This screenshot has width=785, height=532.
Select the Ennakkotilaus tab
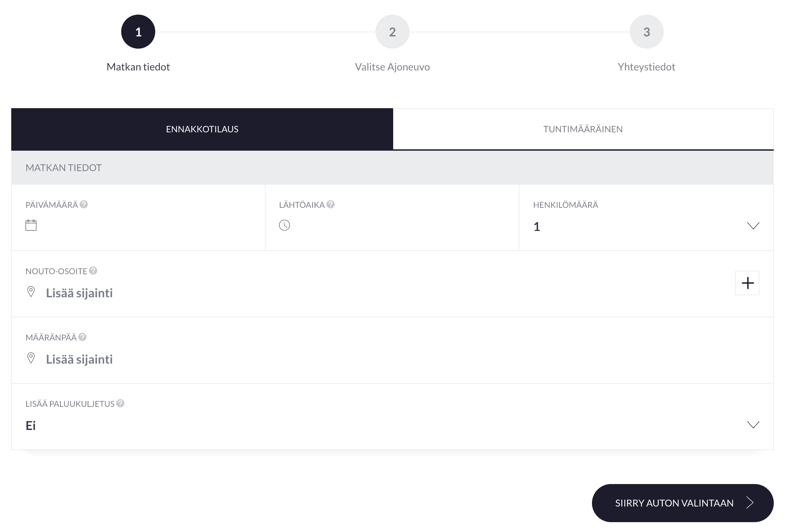202,129
